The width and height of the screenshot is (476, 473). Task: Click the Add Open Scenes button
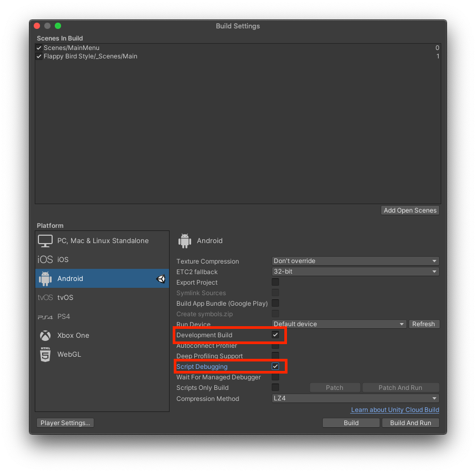(x=410, y=210)
